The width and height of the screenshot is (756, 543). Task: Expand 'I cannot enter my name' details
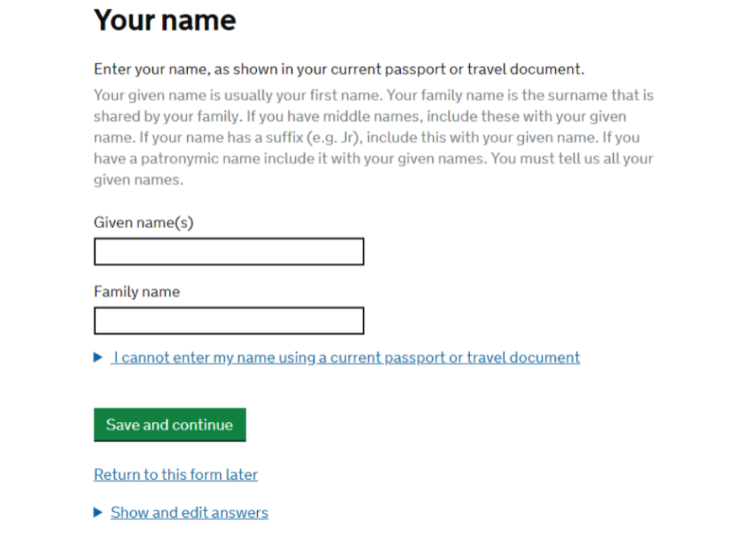(346, 357)
